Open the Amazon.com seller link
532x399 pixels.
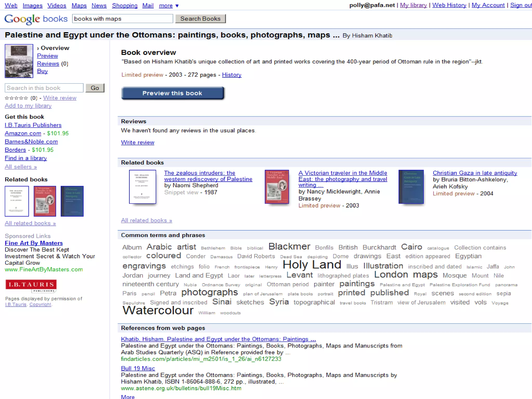click(23, 133)
